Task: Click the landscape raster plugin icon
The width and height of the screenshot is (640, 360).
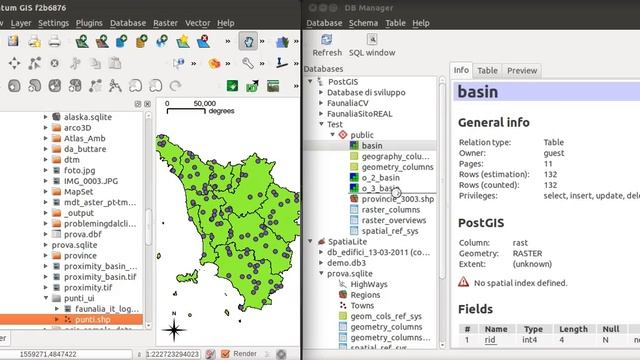Action: (273, 86)
